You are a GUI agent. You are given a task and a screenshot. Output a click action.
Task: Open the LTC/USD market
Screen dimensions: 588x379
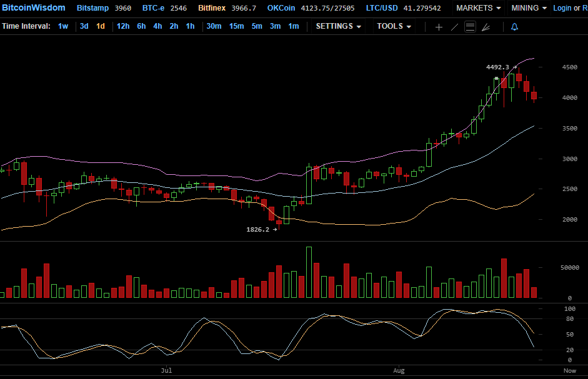pyautogui.click(x=382, y=8)
